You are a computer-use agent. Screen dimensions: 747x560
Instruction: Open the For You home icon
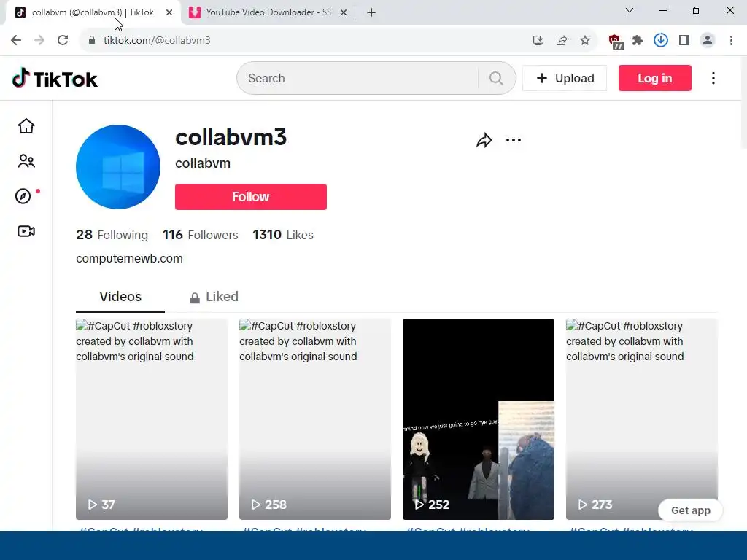click(x=26, y=126)
